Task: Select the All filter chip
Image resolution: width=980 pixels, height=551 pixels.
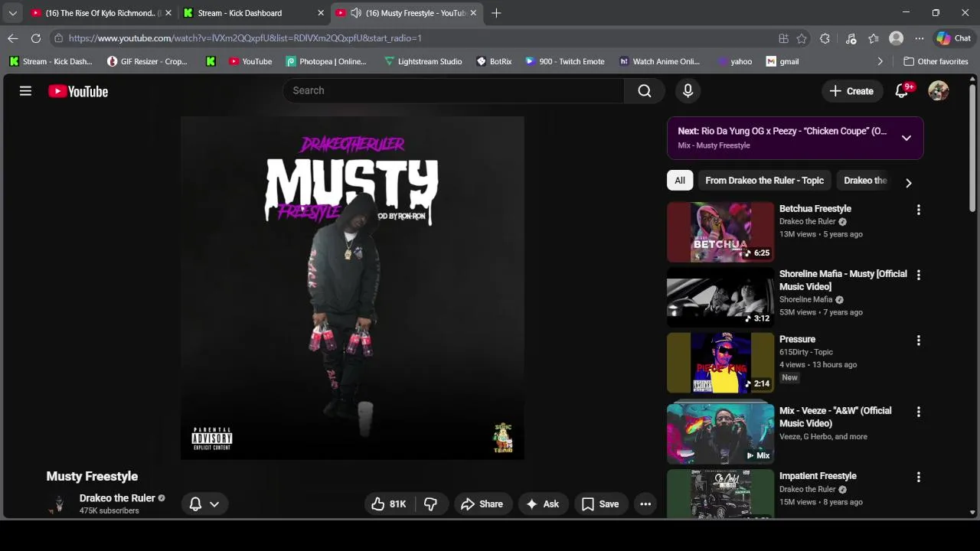Action: click(680, 181)
